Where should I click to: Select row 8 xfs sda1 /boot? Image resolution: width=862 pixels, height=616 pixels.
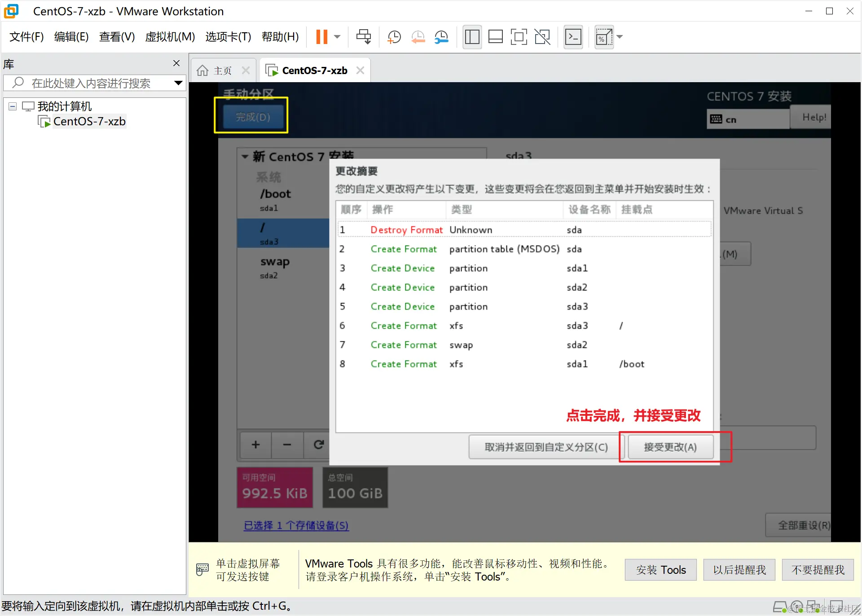[524, 364]
